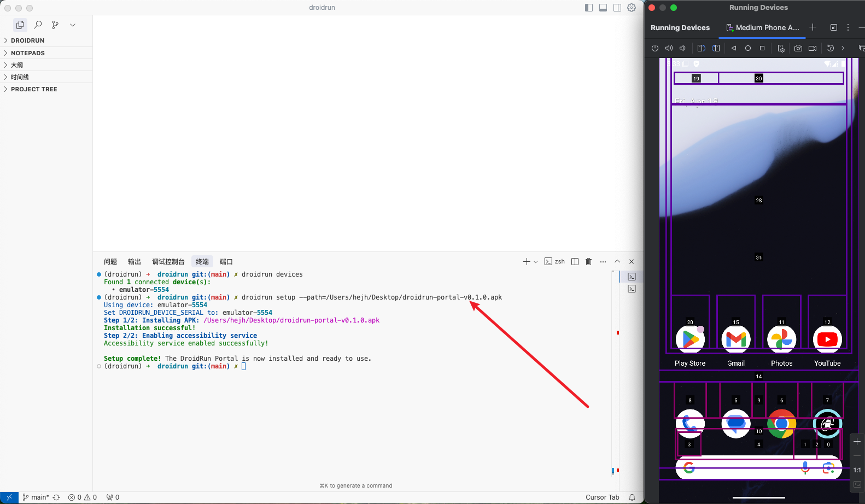Image resolution: width=865 pixels, height=504 pixels.
Task: Toggle the primary sidebar layout button
Action: click(589, 8)
